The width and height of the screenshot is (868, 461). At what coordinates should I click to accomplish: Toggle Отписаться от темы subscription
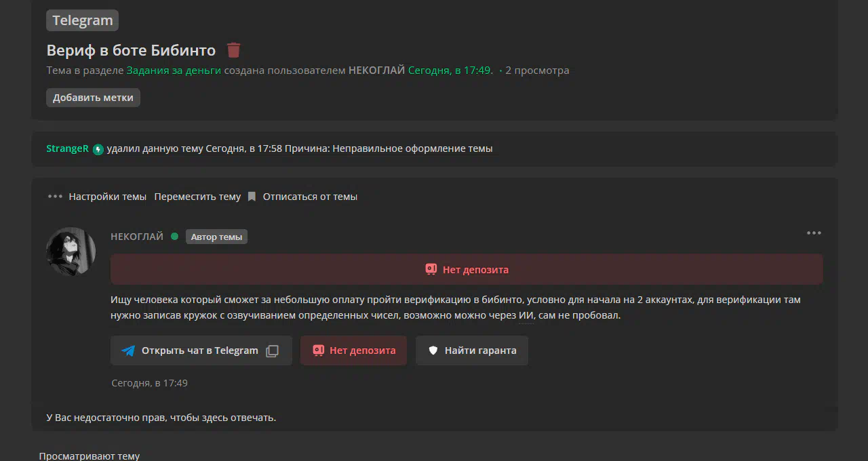point(310,197)
